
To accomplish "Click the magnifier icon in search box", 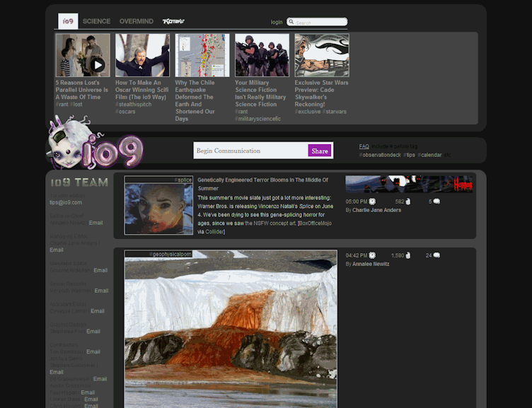I will 291,22.
